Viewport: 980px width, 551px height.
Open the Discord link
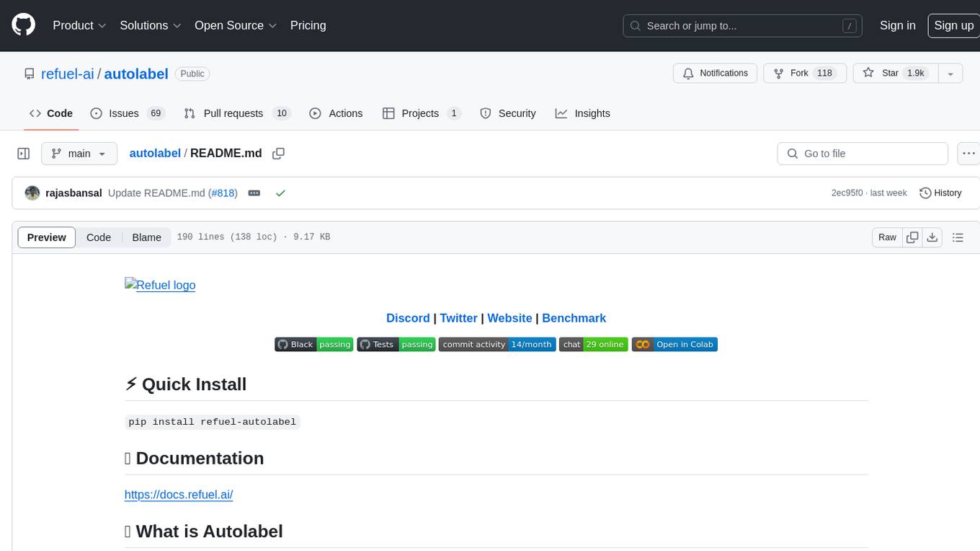pos(408,318)
